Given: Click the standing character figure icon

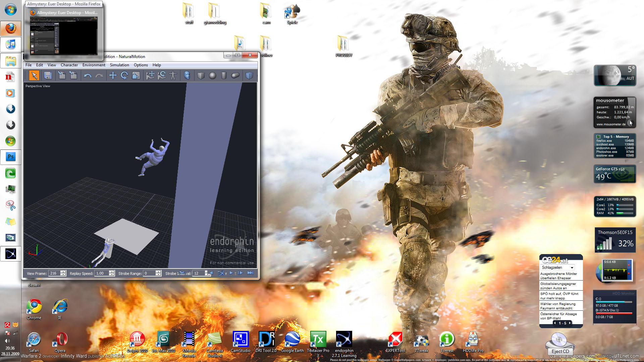Looking at the screenshot, I should click(173, 76).
